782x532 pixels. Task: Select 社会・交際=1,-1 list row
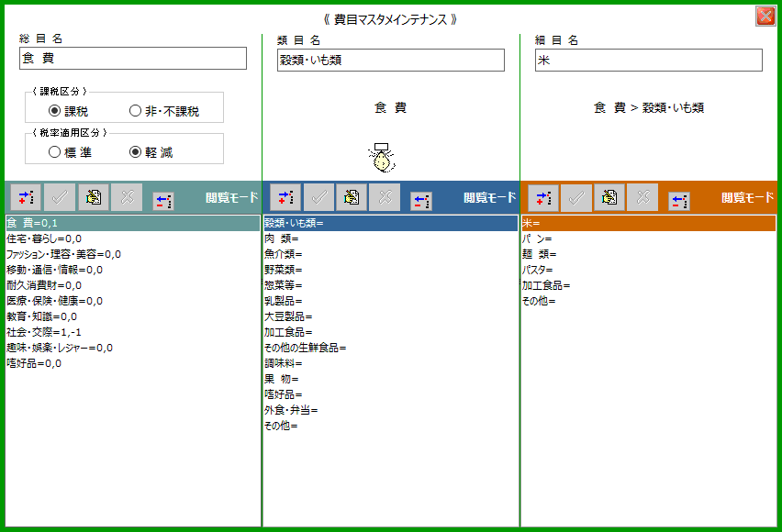coord(133,332)
